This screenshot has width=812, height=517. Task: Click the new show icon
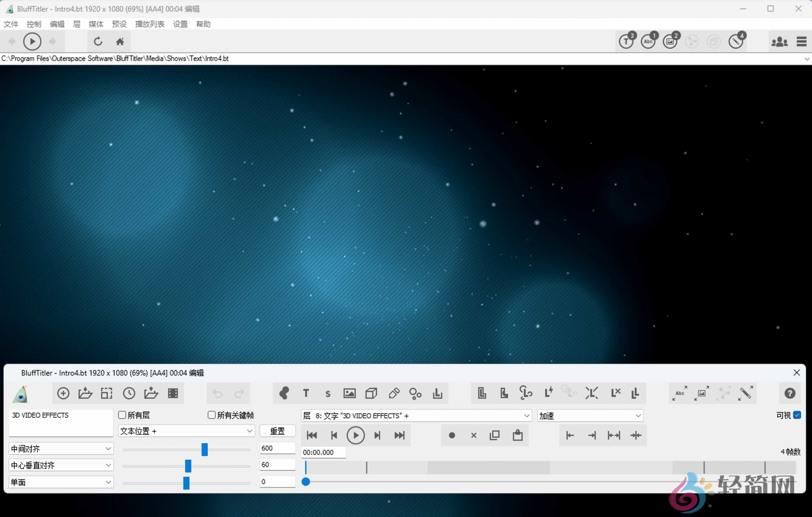[x=63, y=393]
